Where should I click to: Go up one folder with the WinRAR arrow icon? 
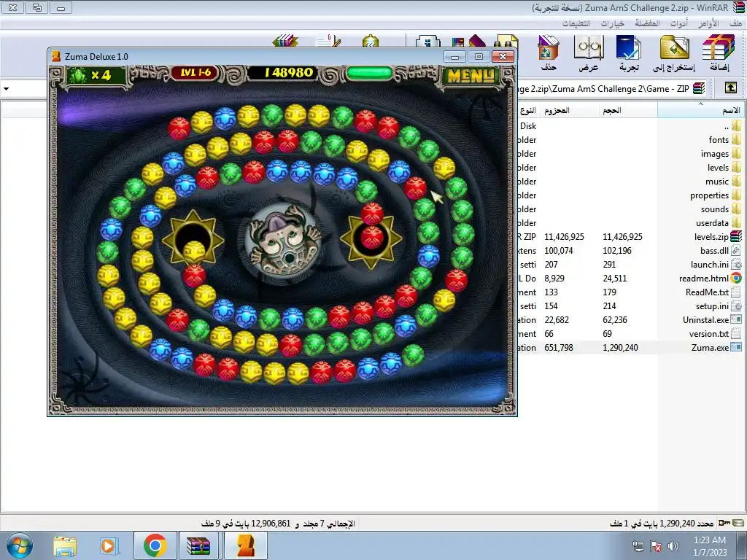pyautogui.click(x=730, y=88)
